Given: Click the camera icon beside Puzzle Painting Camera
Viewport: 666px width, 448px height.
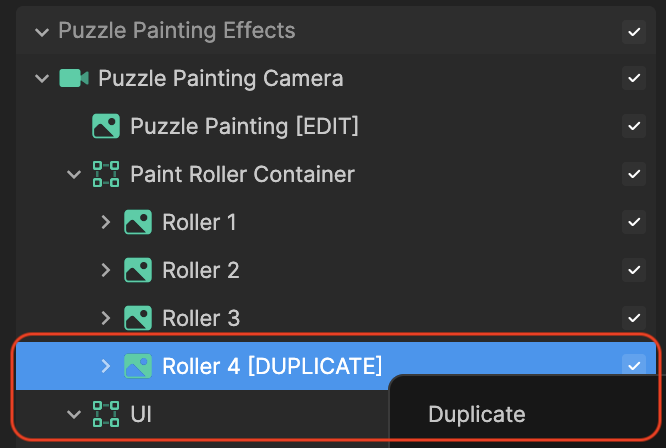Looking at the screenshot, I should pos(74,78).
